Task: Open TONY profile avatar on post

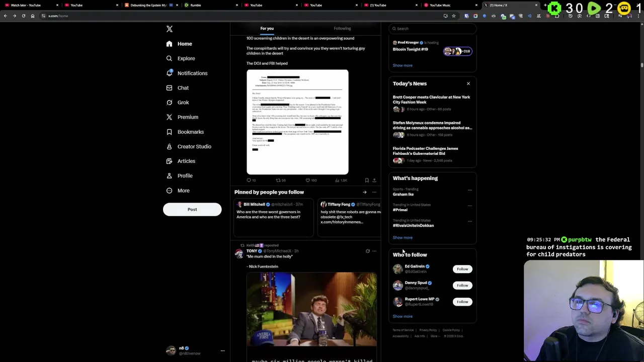Action: coord(239,253)
